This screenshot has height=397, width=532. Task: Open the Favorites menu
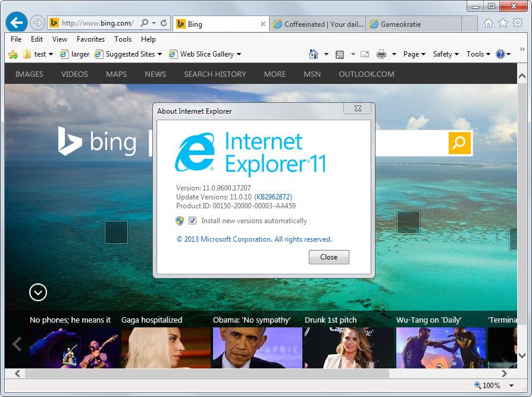point(90,39)
